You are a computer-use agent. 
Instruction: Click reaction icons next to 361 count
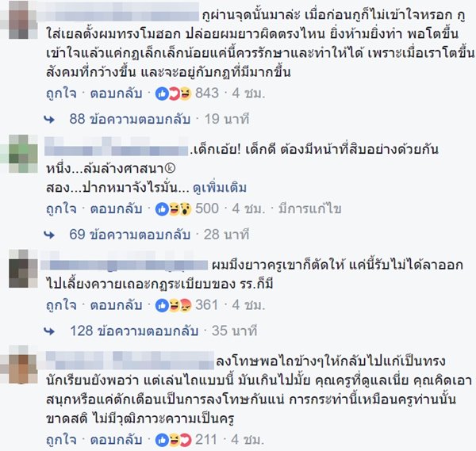(173, 305)
